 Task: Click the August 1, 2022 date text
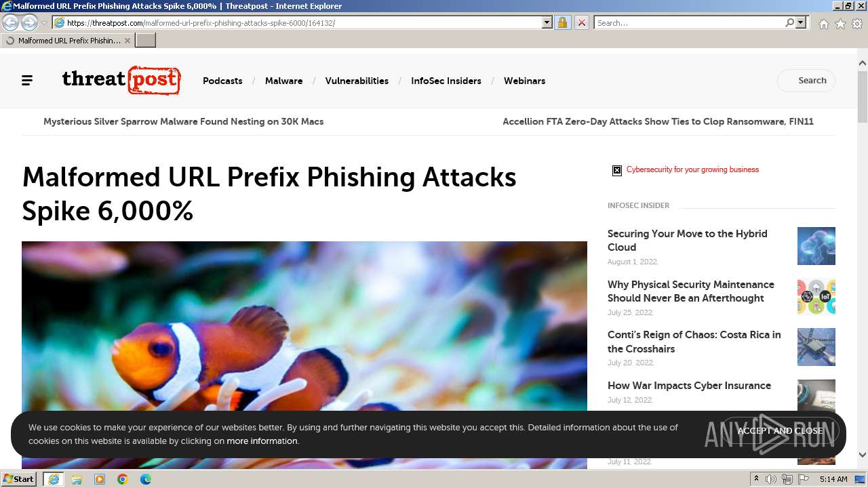632,262
